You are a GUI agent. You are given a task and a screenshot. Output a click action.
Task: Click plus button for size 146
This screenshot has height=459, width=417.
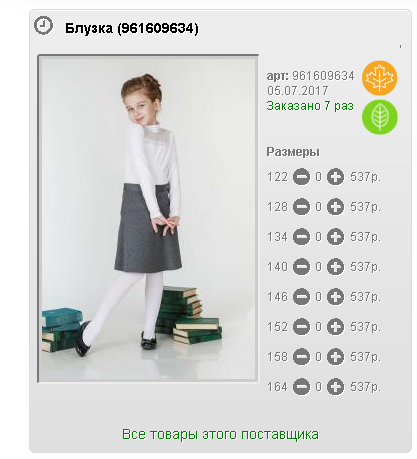335,297
